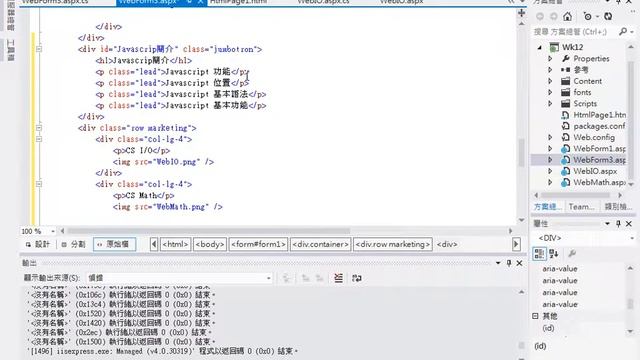640x360 pixels.
Task: Switch to the 分割 split view tab
Action: (x=73, y=244)
